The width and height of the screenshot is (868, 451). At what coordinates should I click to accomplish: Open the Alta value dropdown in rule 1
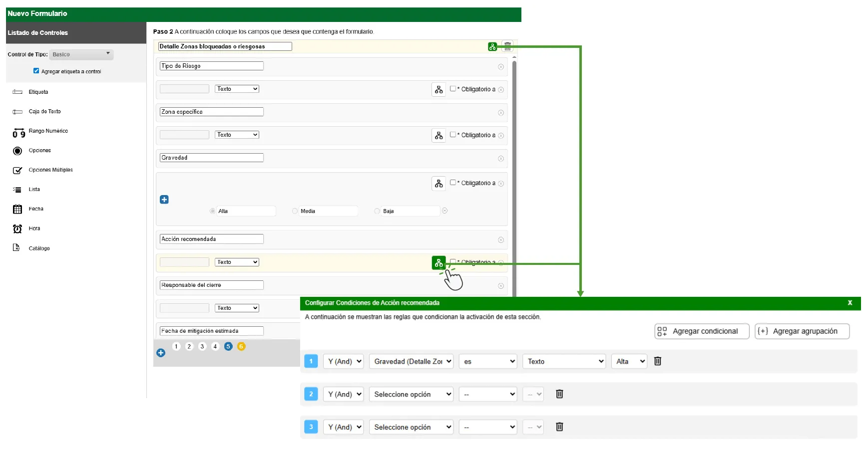click(629, 361)
